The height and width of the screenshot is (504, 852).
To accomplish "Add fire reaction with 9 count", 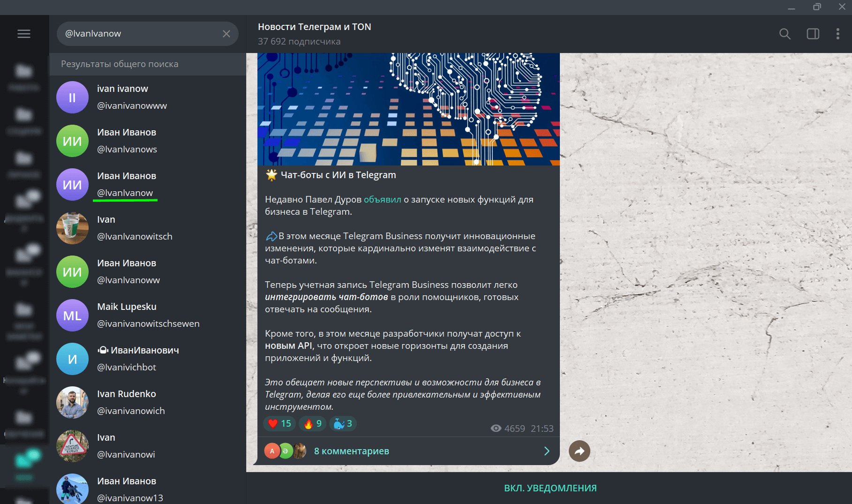I will pos(313,424).
